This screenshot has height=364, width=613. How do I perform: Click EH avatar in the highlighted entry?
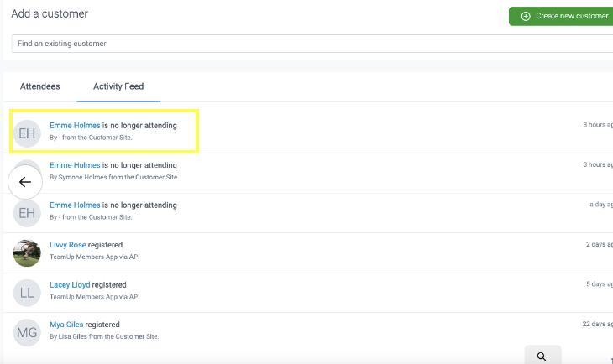point(27,132)
